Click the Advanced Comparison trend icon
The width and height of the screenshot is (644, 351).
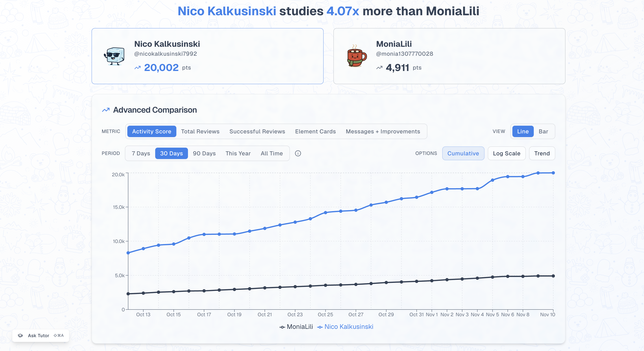point(106,110)
